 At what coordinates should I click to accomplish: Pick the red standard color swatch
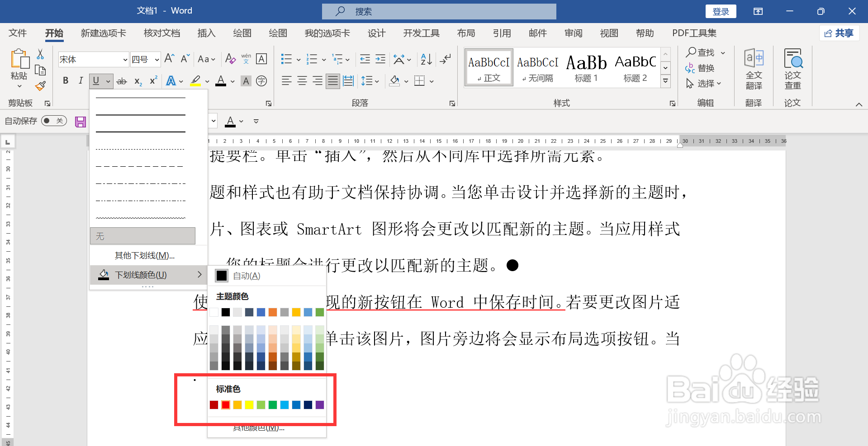(226, 405)
